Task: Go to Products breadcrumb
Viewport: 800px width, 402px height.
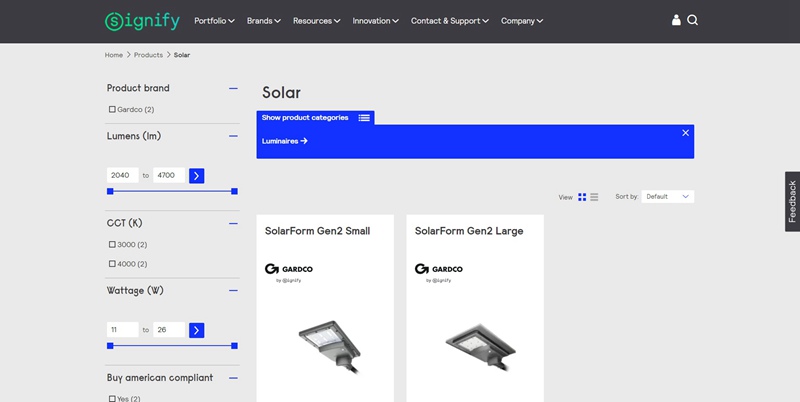Action: (148, 55)
